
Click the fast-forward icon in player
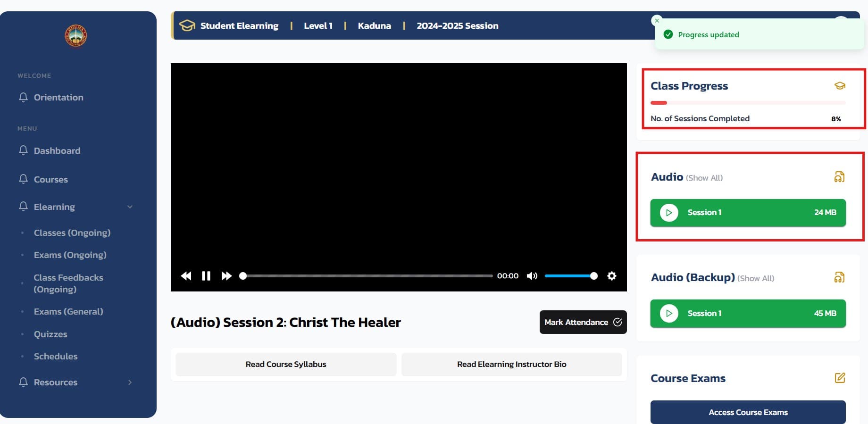226,276
